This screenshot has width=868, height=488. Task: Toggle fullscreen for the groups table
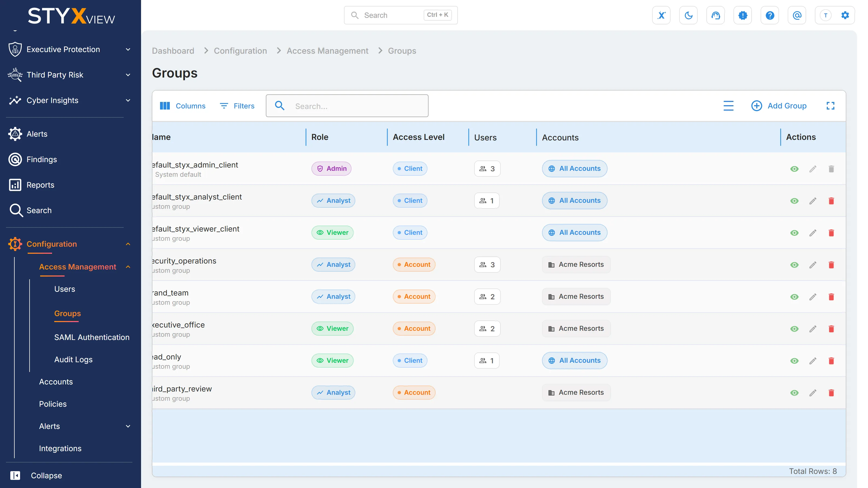tap(830, 106)
